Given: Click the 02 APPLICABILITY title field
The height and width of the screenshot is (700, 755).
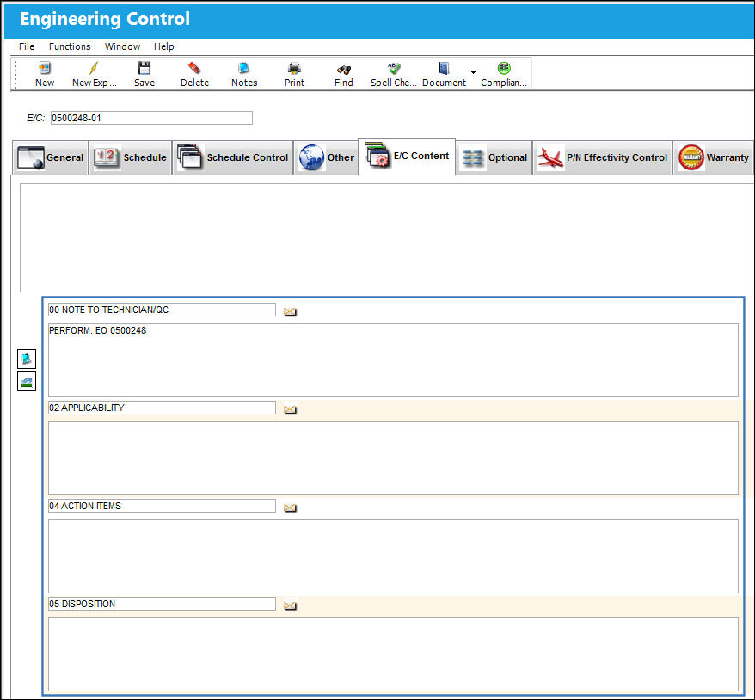Looking at the screenshot, I should click(162, 408).
